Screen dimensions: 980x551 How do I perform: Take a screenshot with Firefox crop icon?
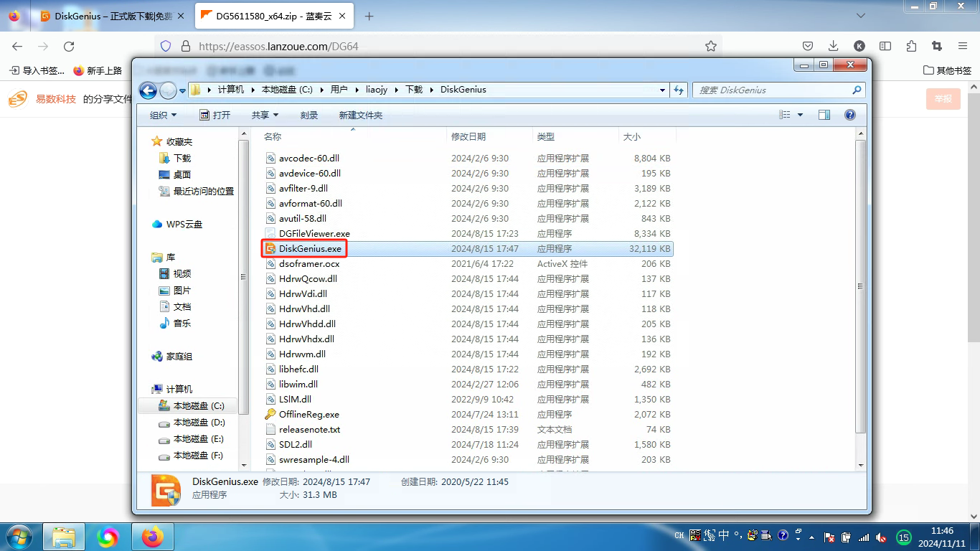(937, 46)
